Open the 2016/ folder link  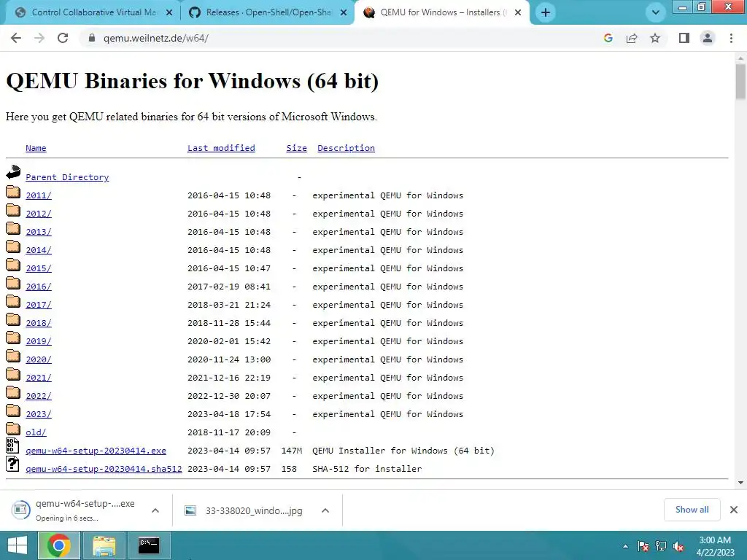click(x=39, y=287)
